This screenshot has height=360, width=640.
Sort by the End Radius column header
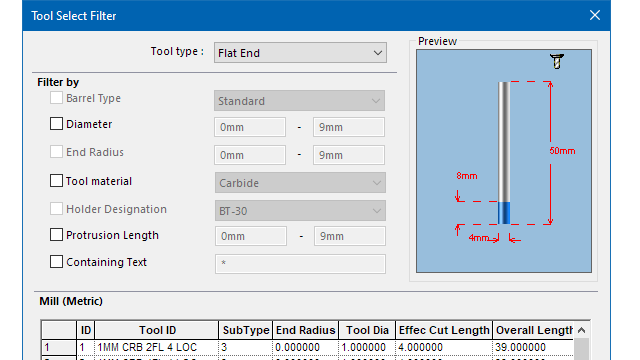306,330
